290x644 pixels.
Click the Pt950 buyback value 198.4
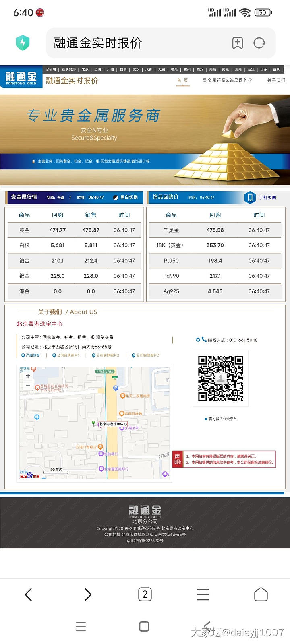(x=215, y=261)
